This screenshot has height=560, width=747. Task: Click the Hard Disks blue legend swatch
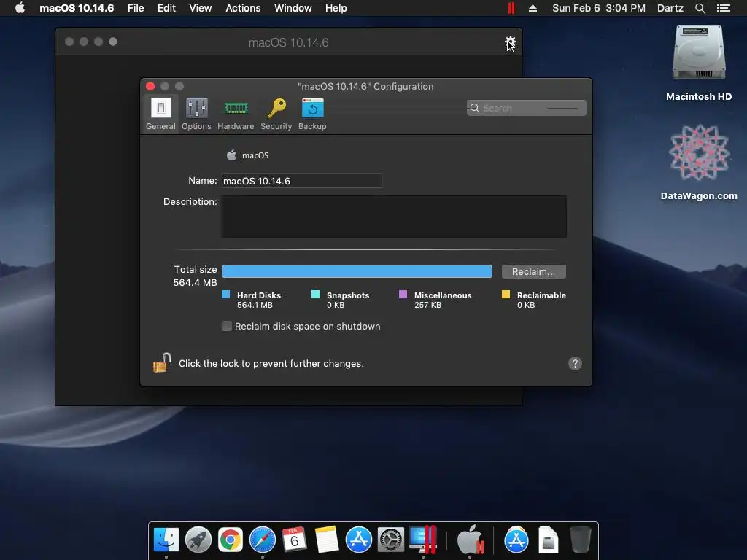[226, 295]
